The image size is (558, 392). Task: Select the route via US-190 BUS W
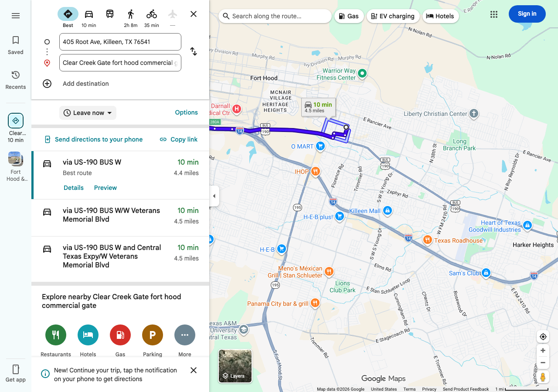pos(120,175)
